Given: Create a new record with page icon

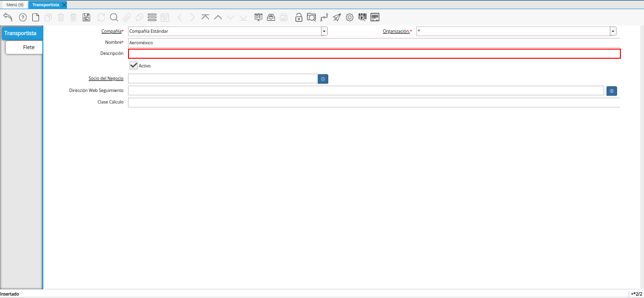Looking at the screenshot, I should click(x=36, y=17).
